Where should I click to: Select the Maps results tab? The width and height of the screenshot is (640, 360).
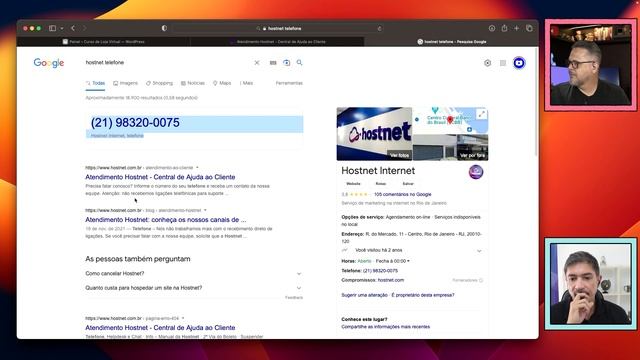tap(222, 83)
